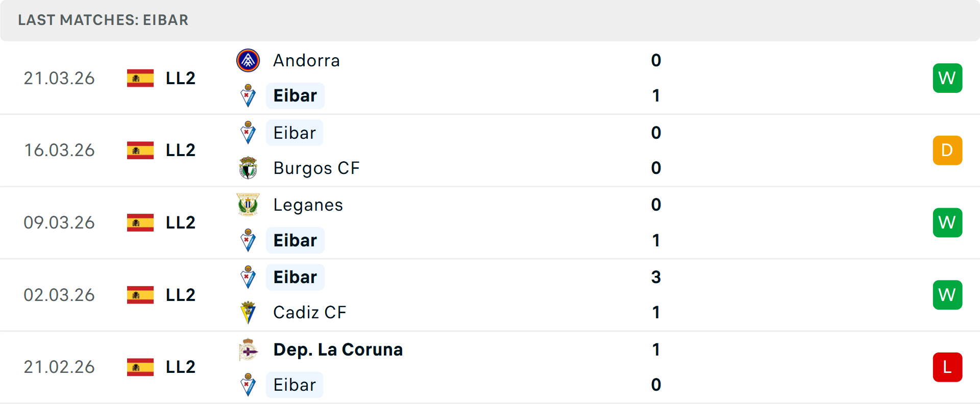Select the Cadiz CF yellow crest
The width and height of the screenshot is (980, 404).
click(248, 312)
